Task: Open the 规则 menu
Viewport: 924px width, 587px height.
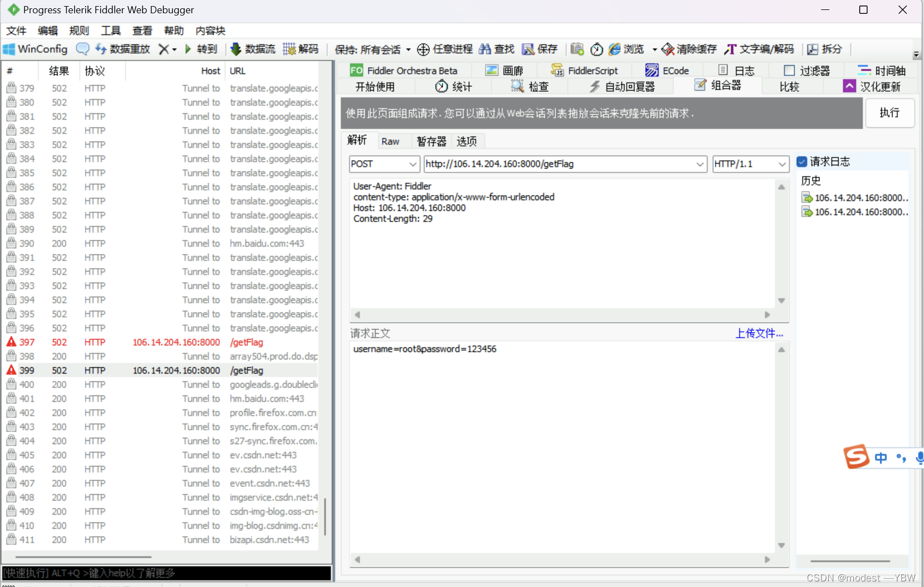Action: coord(79,31)
